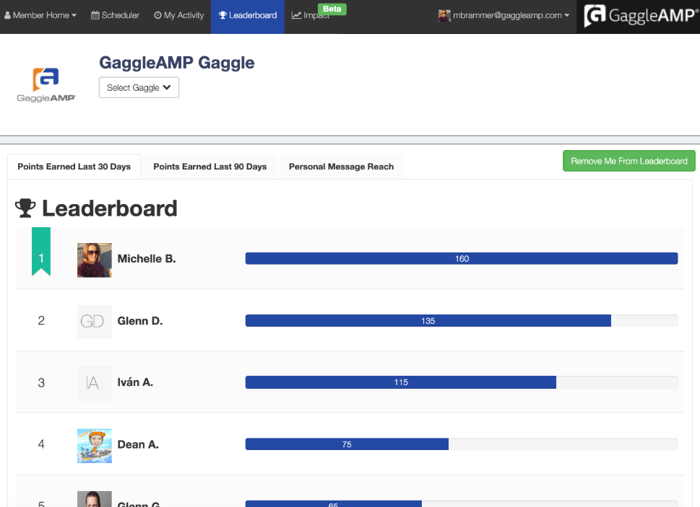Viewport: 700px width, 507px height.
Task: Click the GaggleAMP logo in navbar
Action: [640, 16]
